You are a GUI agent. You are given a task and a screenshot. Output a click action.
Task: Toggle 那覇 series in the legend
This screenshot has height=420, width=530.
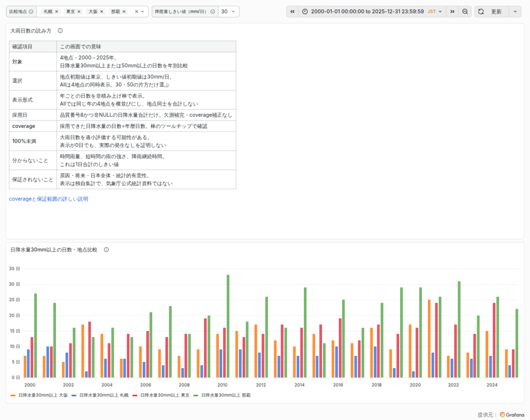[x=226, y=395]
